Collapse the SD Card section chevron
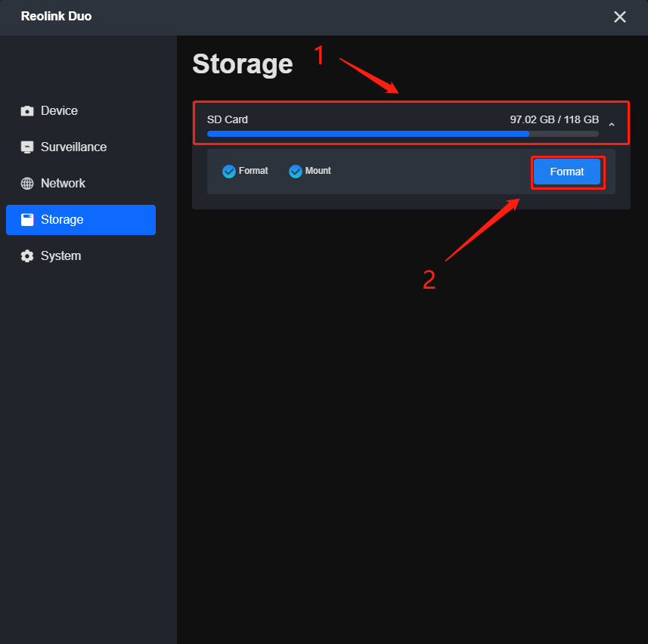The height and width of the screenshot is (644, 648). [x=612, y=124]
